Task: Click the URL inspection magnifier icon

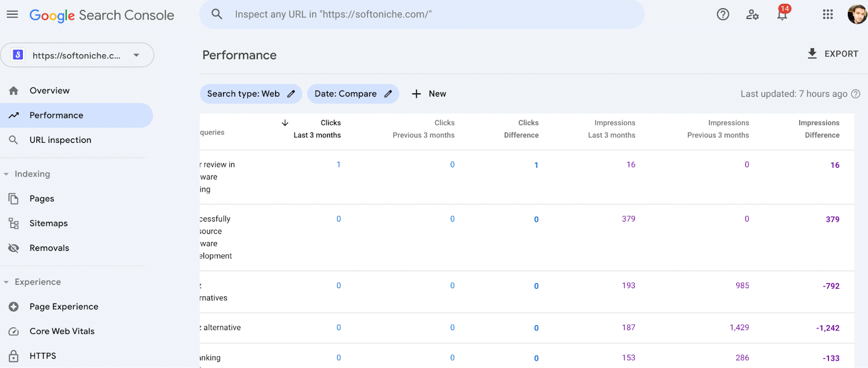Action: (x=14, y=140)
